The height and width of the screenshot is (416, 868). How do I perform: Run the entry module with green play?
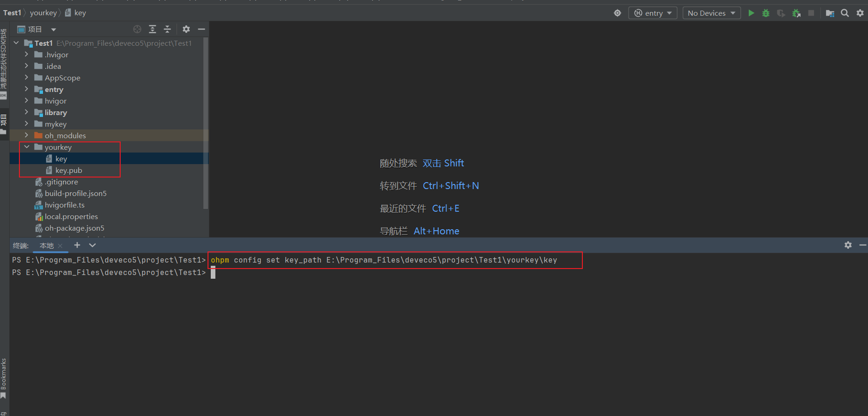click(751, 13)
